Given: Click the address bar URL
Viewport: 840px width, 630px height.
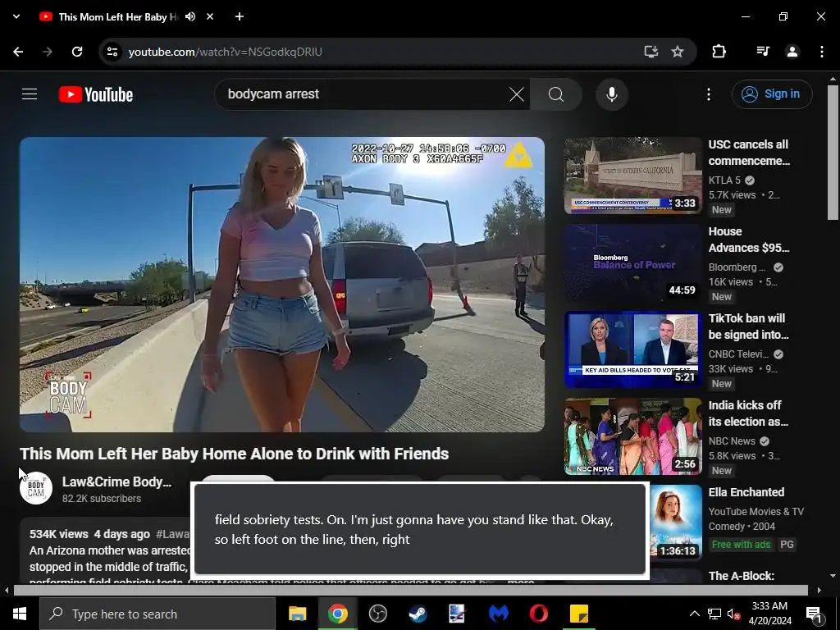Looking at the screenshot, I should click(x=225, y=52).
